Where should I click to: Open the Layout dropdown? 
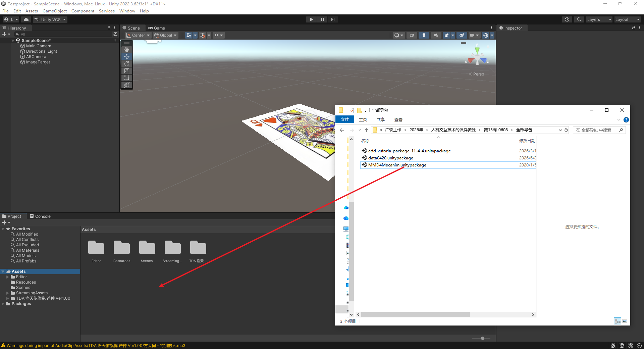click(x=627, y=19)
